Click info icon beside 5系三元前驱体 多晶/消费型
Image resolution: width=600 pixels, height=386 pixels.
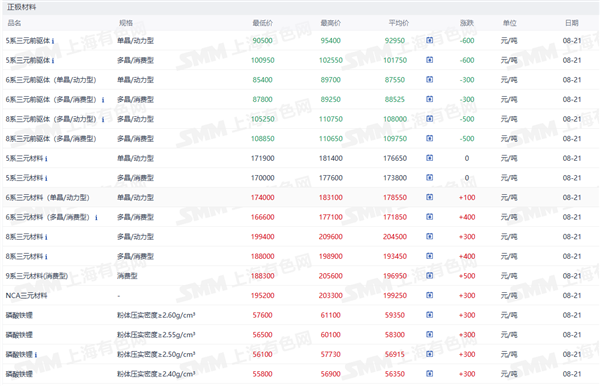click(53, 60)
